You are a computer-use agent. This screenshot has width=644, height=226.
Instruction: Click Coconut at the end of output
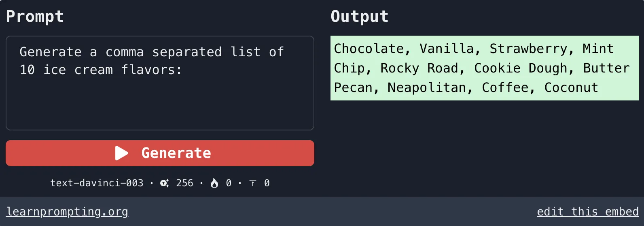click(571, 87)
